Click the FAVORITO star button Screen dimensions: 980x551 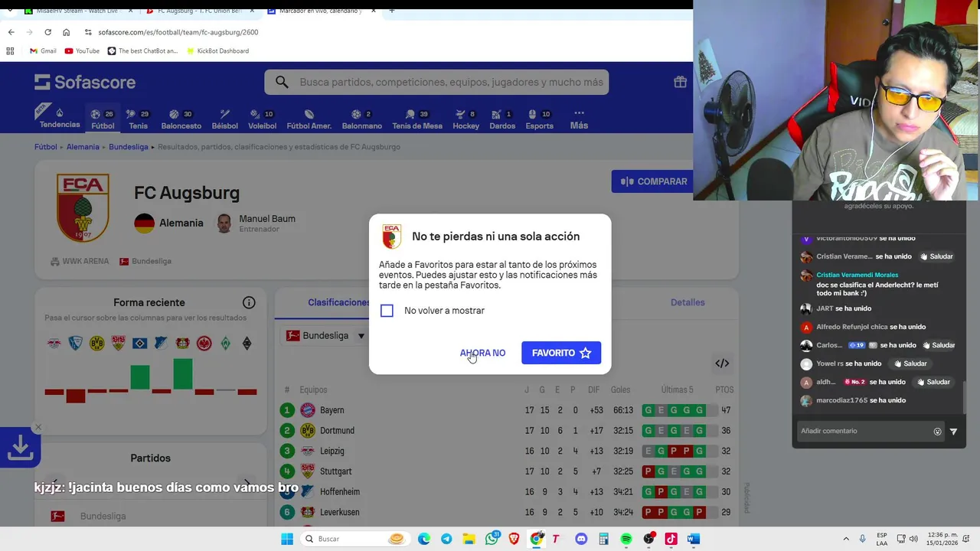(x=561, y=353)
